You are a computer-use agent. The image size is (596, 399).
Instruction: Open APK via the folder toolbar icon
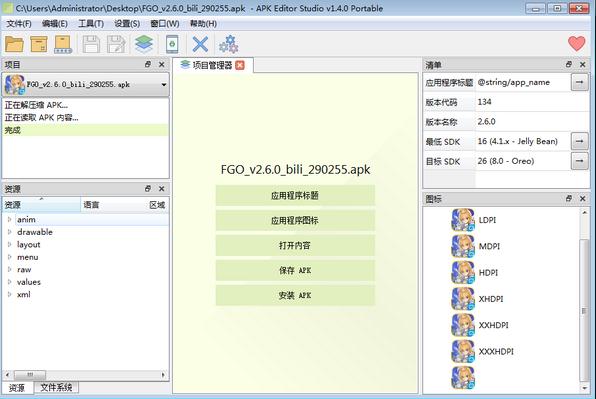[14, 44]
